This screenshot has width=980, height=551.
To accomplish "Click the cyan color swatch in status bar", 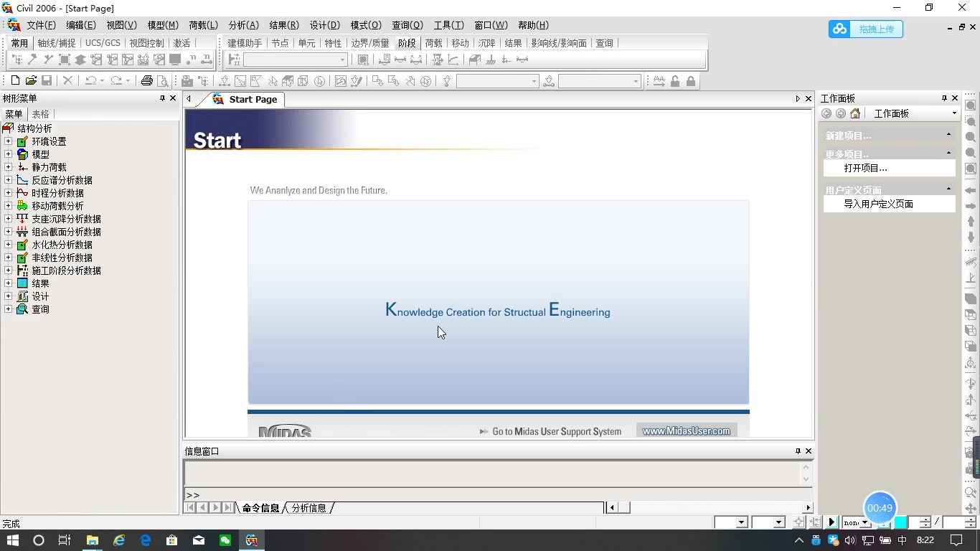I will [900, 522].
